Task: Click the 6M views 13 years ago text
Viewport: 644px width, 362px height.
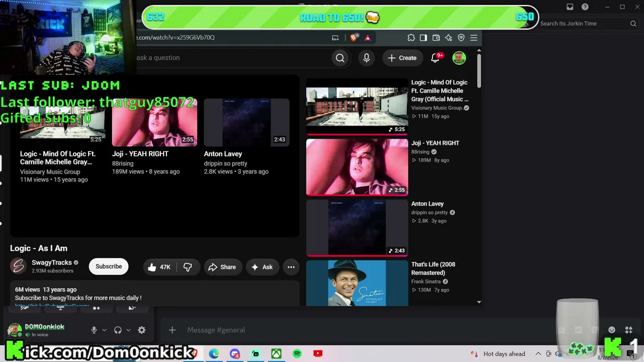Action: click(46, 290)
